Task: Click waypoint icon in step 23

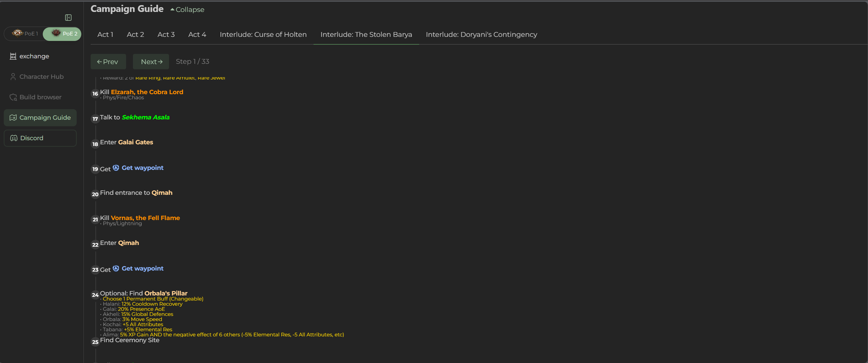Action: click(116, 268)
